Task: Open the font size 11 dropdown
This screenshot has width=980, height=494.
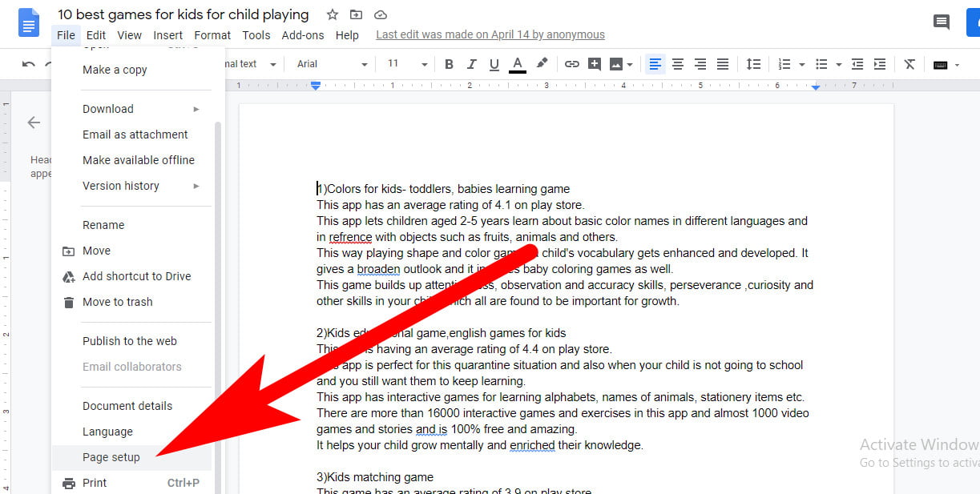Action: tap(407, 64)
